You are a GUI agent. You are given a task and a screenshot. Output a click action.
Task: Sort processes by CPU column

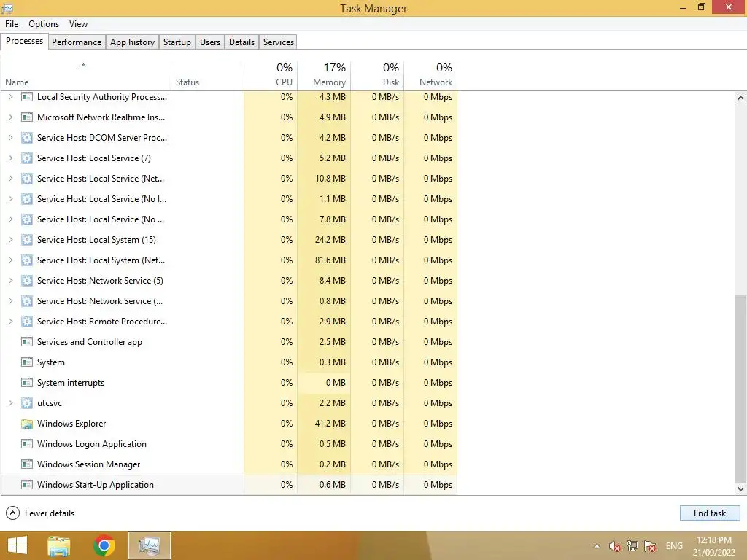click(x=271, y=76)
